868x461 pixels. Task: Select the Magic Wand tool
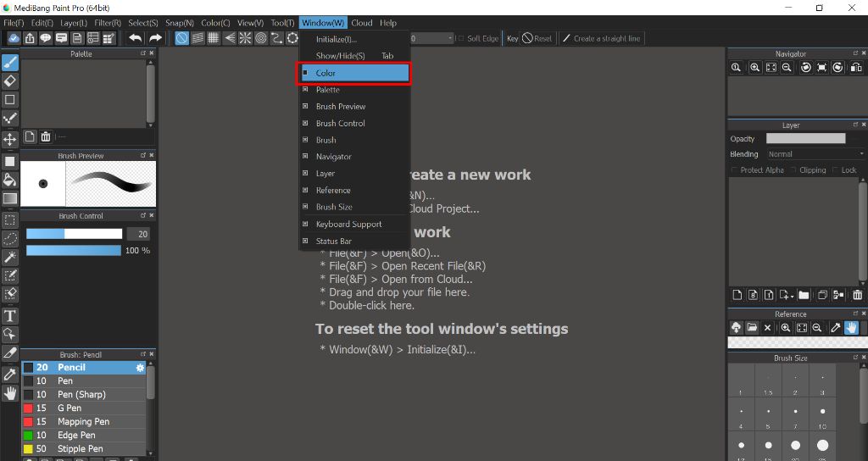point(10,257)
